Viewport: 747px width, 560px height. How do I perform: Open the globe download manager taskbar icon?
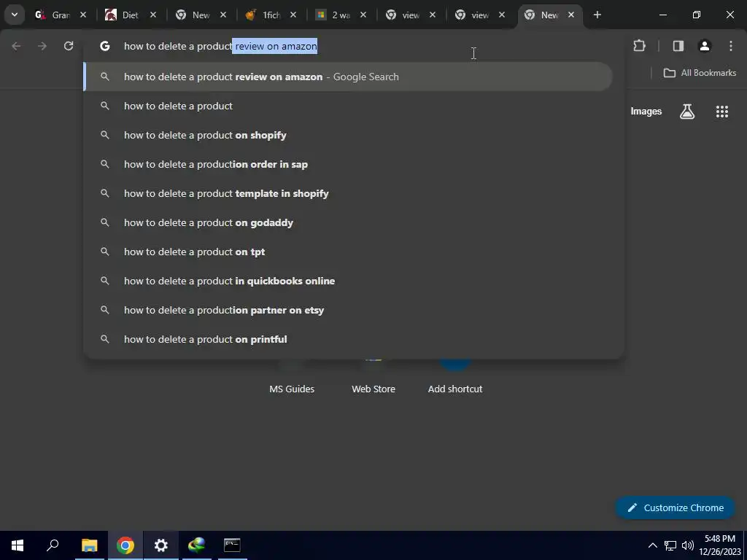pyautogui.click(x=196, y=545)
